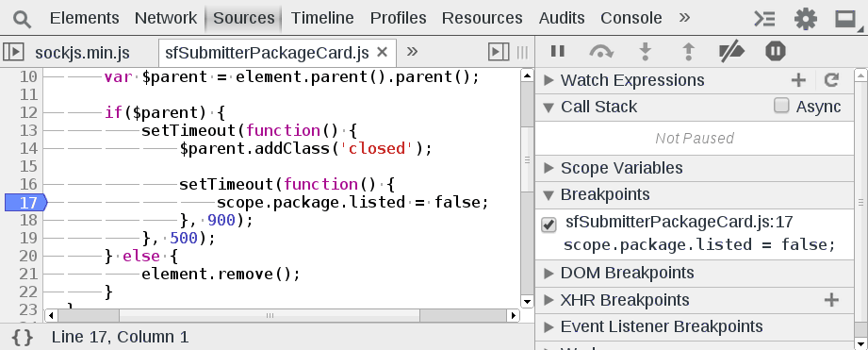Viewport: 868px width, 350px height.
Task: Click the search magnifier icon
Action: [22, 20]
